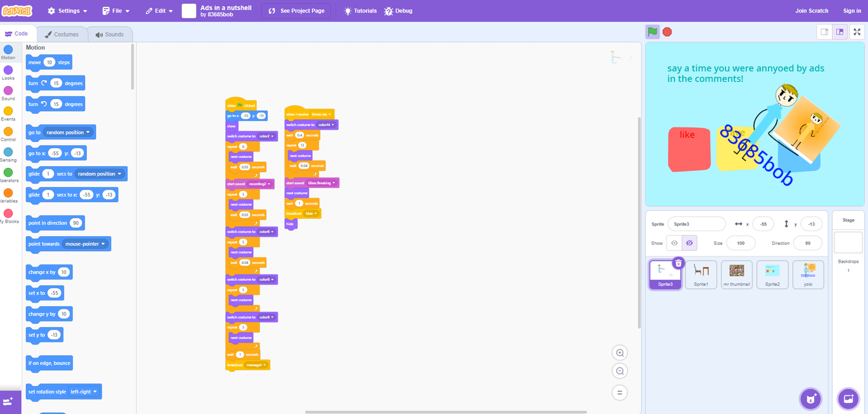Switch to the Code tab
Viewport: 868px width, 414px height.
pyautogui.click(x=17, y=34)
